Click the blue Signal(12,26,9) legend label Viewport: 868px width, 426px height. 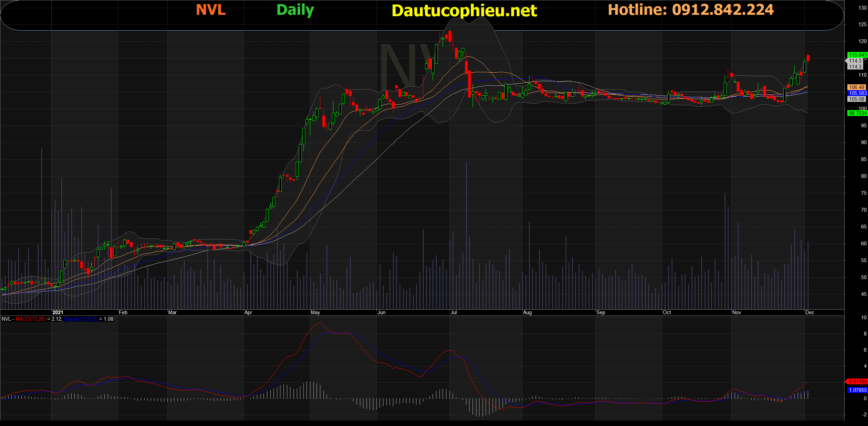81,319
